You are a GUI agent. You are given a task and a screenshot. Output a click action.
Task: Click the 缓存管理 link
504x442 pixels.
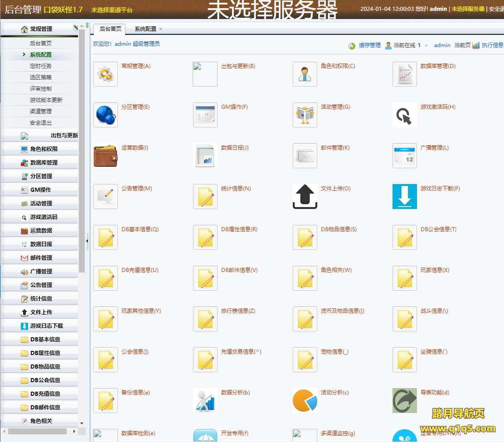click(369, 45)
